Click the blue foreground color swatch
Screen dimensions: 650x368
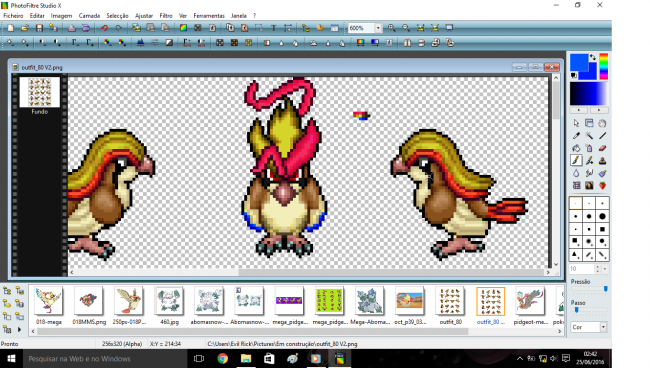(x=579, y=63)
